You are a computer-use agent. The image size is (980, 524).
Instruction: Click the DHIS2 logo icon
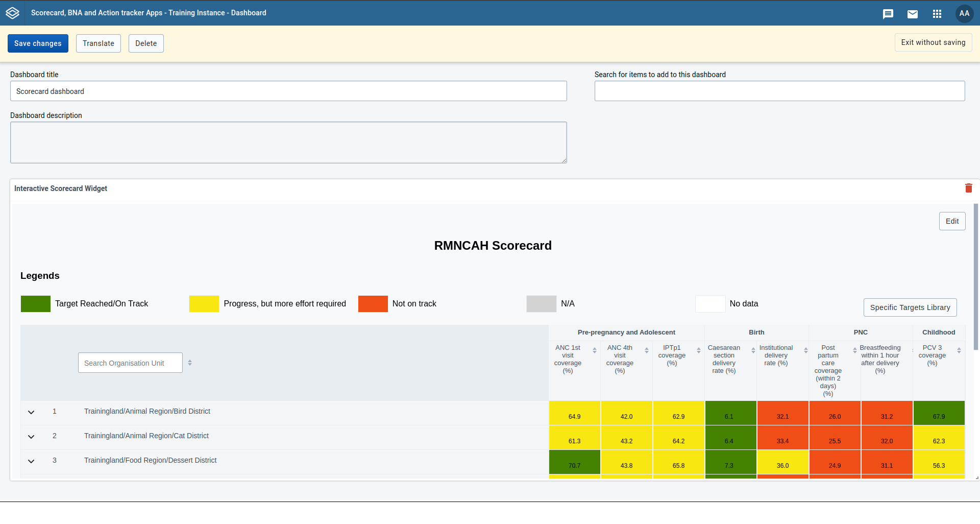coord(12,13)
